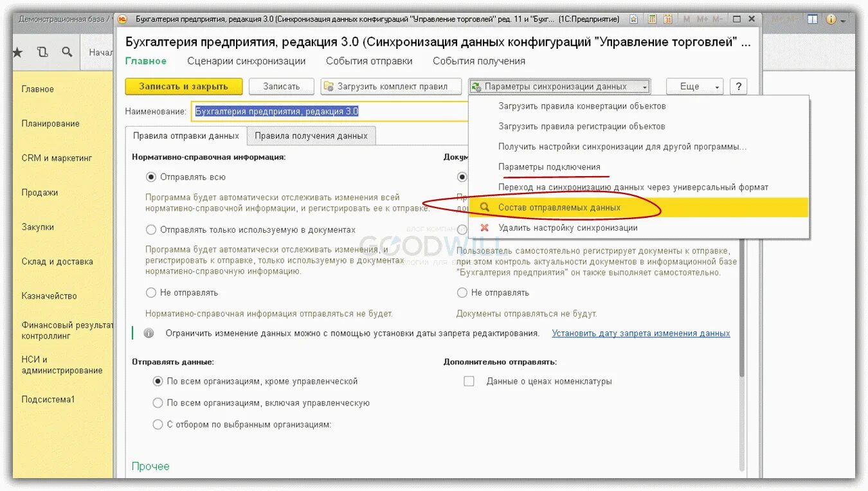Click the ? help button
868x491 pixels.
coord(739,86)
